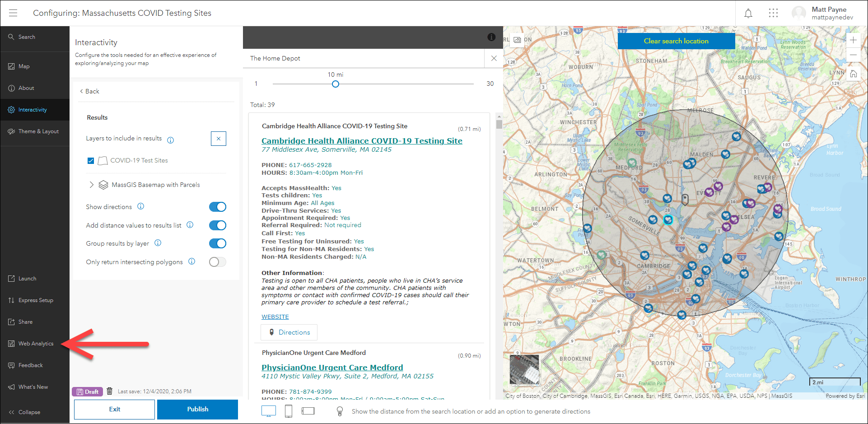Click the 'Total: 39' results count
This screenshot has width=868, height=424.
tap(262, 105)
